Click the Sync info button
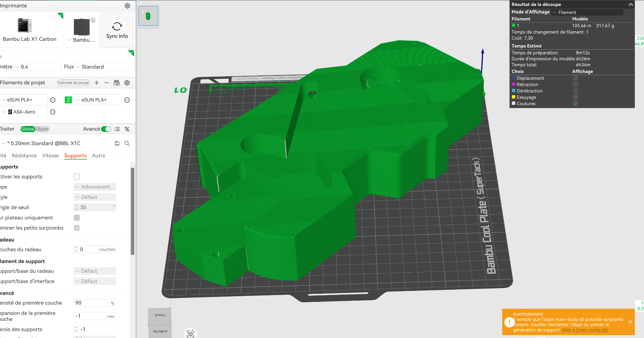Screen dimensions: 644x338 click(x=117, y=30)
